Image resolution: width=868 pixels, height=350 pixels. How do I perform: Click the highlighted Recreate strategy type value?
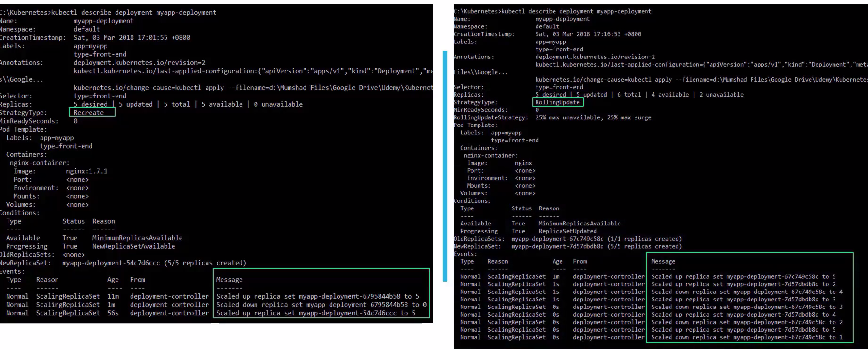coord(89,113)
